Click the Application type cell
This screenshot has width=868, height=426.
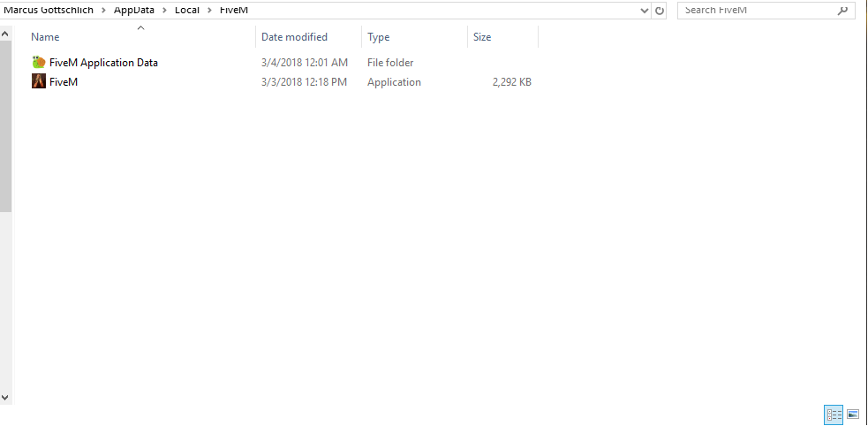click(x=394, y=82)
